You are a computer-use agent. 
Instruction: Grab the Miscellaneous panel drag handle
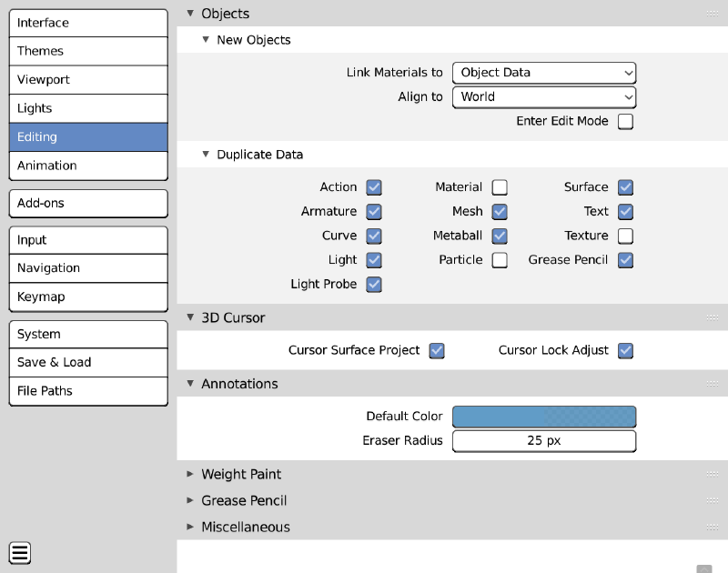713,527
